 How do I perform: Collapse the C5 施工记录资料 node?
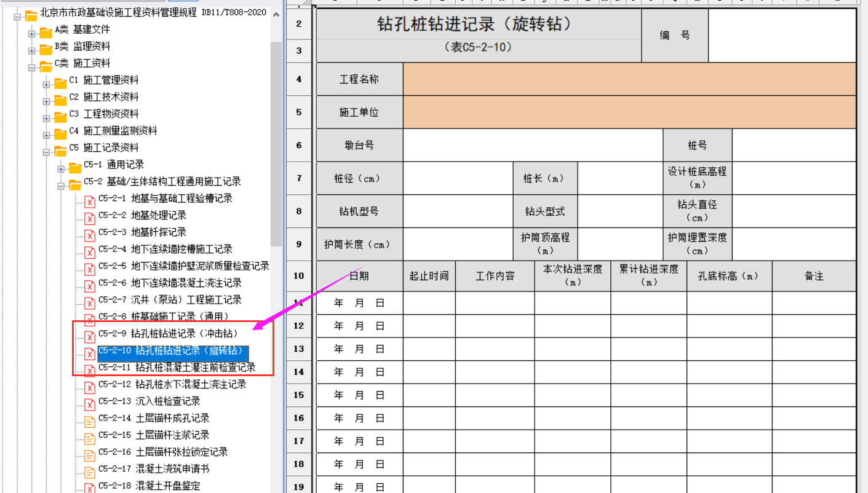[x=46, y=151]
